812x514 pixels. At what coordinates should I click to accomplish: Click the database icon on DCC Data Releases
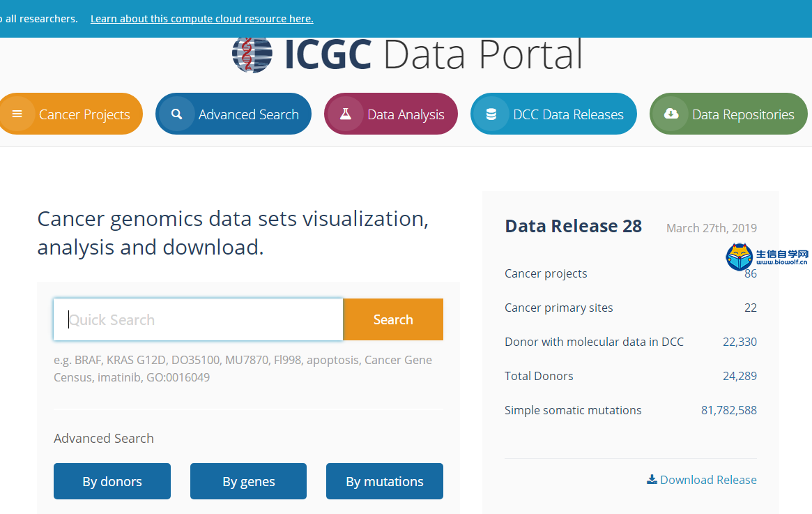coord(491,114)
